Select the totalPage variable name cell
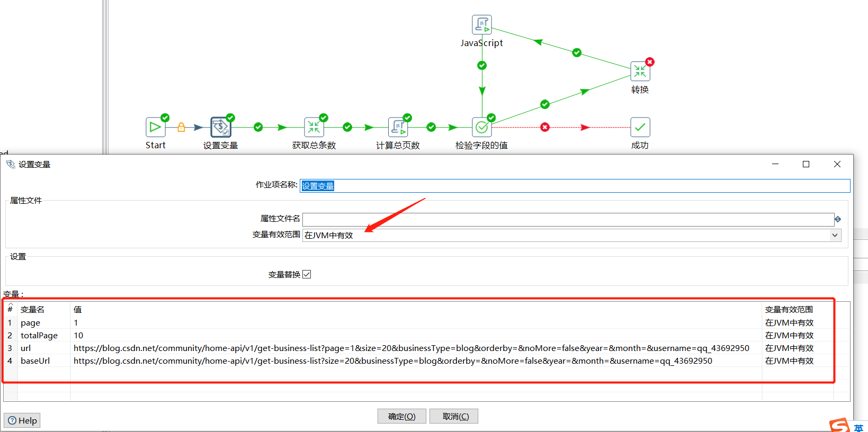This screenshot has height=432, width=868. 44,335
